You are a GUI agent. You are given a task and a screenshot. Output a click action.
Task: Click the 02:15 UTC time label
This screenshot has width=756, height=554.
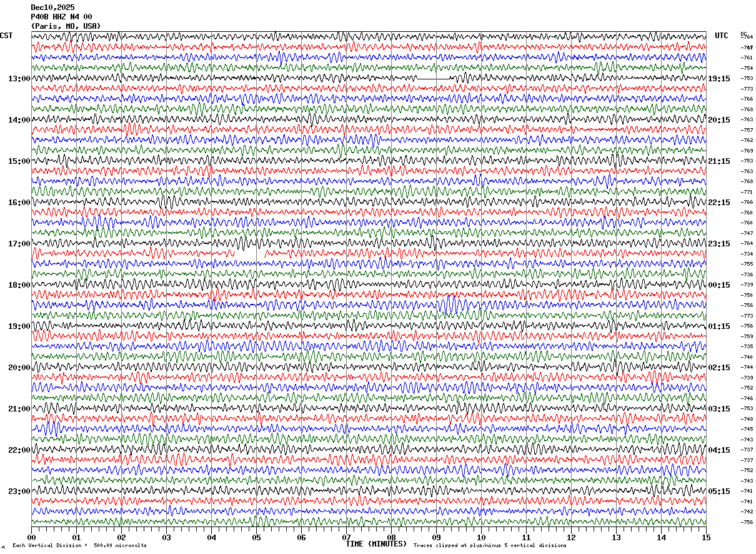(719, 368)
